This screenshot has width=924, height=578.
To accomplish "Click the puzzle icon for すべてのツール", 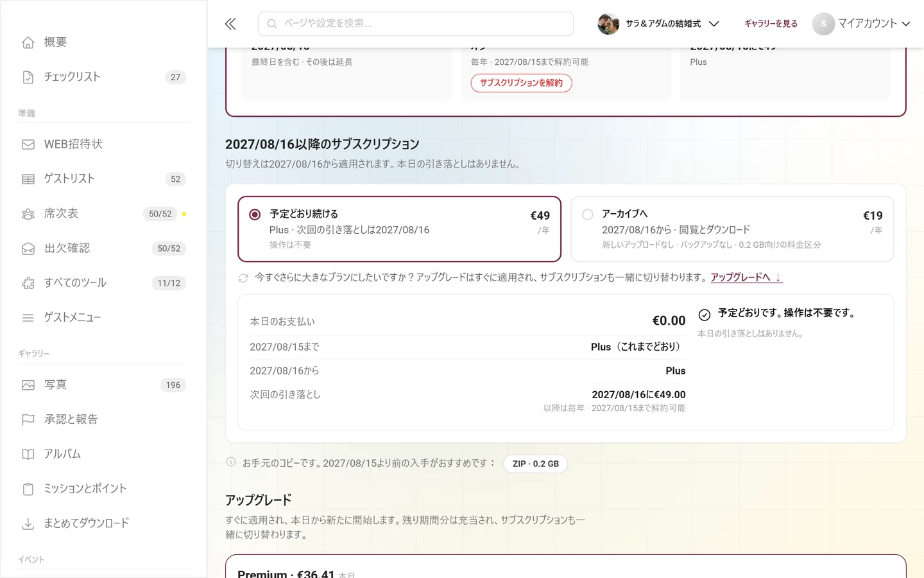I will pos(28,283).
